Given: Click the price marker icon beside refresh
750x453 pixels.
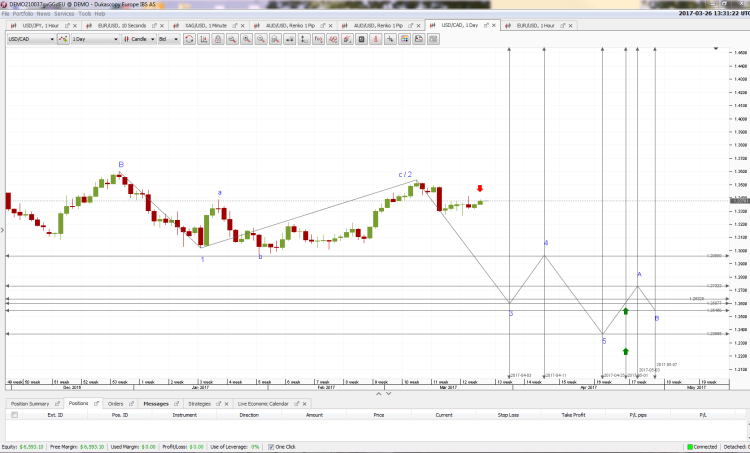Looking at the screenshot, I should (204, 39).
